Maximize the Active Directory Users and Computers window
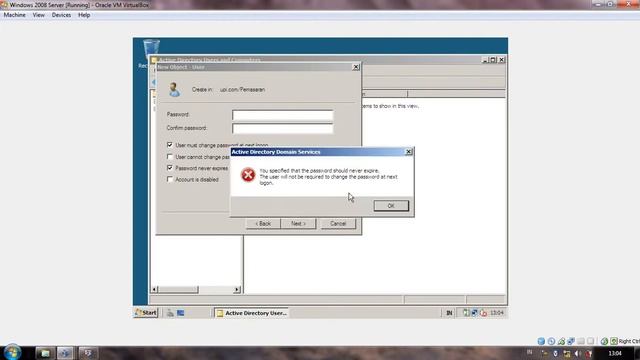 tap(493, 60)
